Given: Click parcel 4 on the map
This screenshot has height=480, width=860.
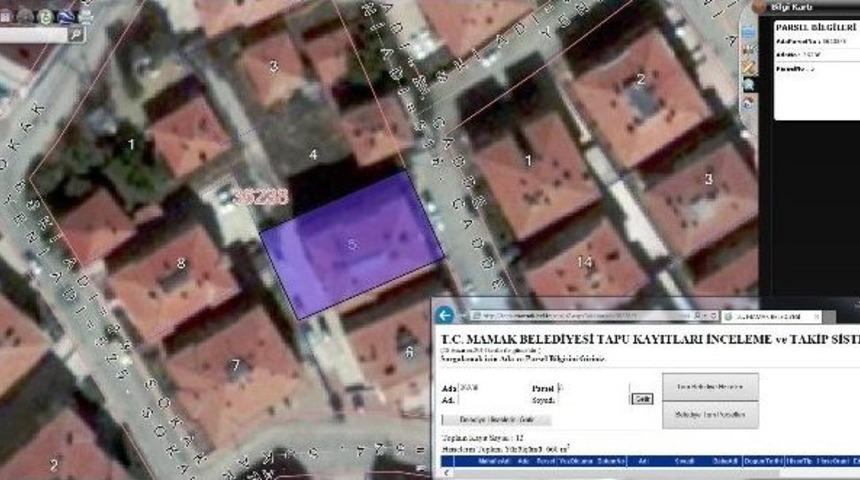Looking at the screenshot, I should (x=313, y=155).
